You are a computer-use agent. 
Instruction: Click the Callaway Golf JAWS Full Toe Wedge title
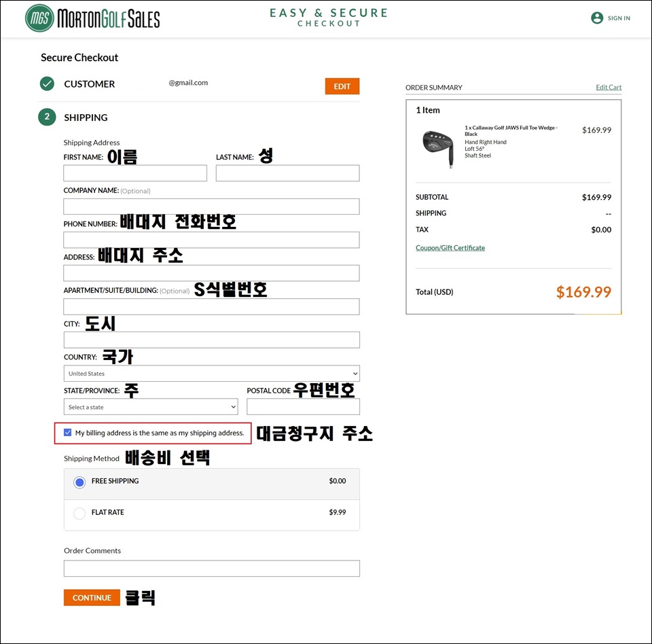[511, 130]
